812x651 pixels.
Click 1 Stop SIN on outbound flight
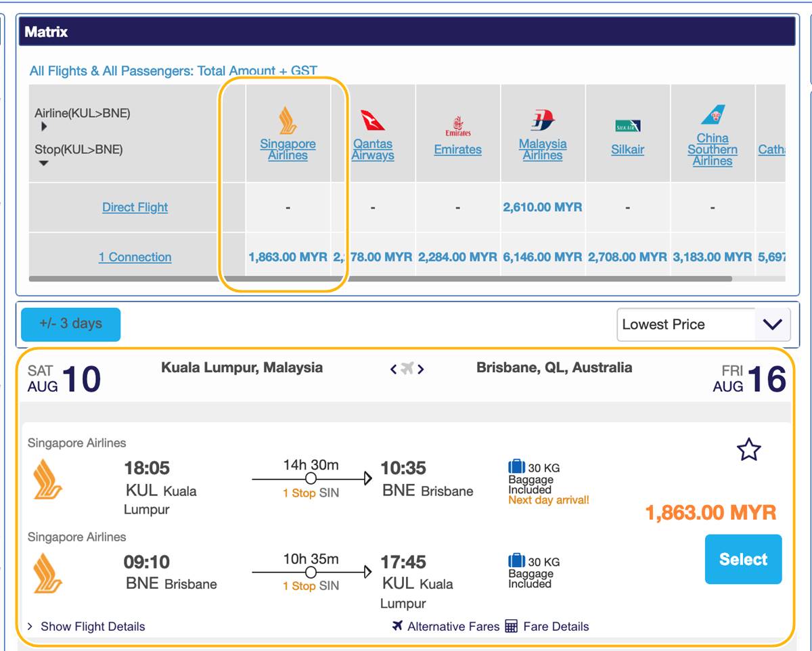click(x=311, y=493)
